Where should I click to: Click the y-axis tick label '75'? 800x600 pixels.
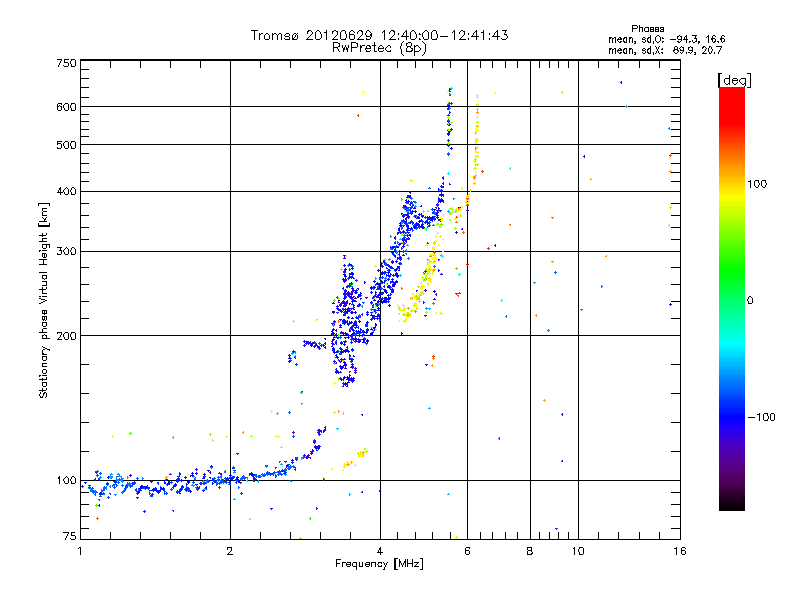(70, 536)
